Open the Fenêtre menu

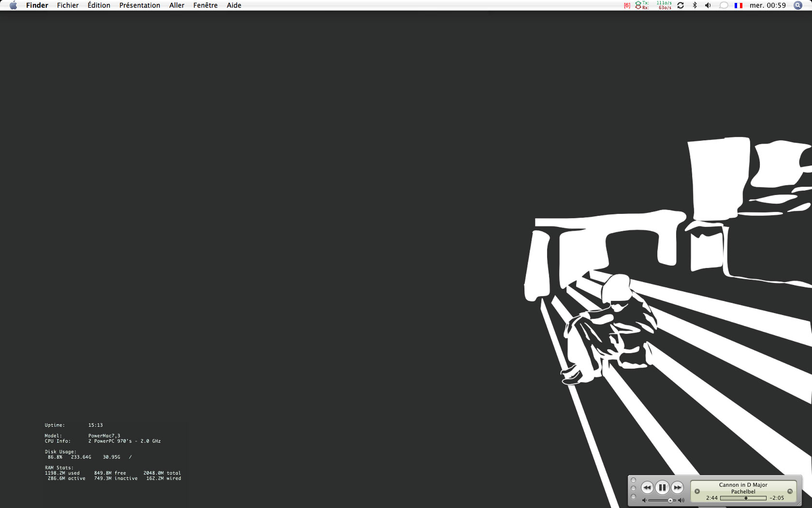coord(205,5)
